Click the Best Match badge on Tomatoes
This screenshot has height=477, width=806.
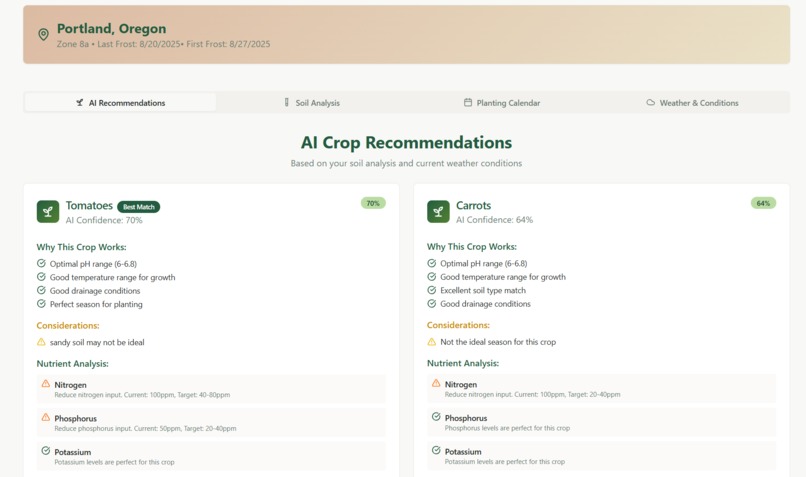click(x=139, y=207)
